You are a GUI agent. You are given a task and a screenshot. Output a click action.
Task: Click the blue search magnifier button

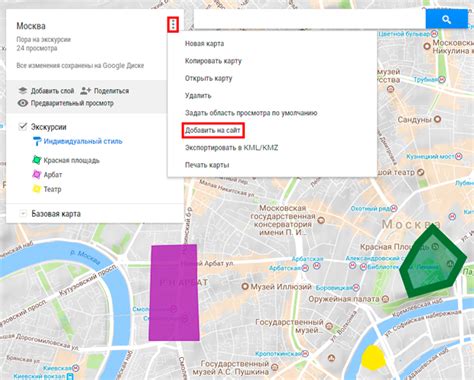(x=446, y=19)
